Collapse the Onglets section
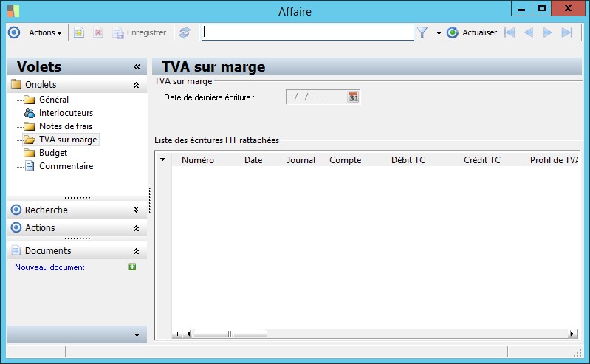 click(x=136, y=85)
